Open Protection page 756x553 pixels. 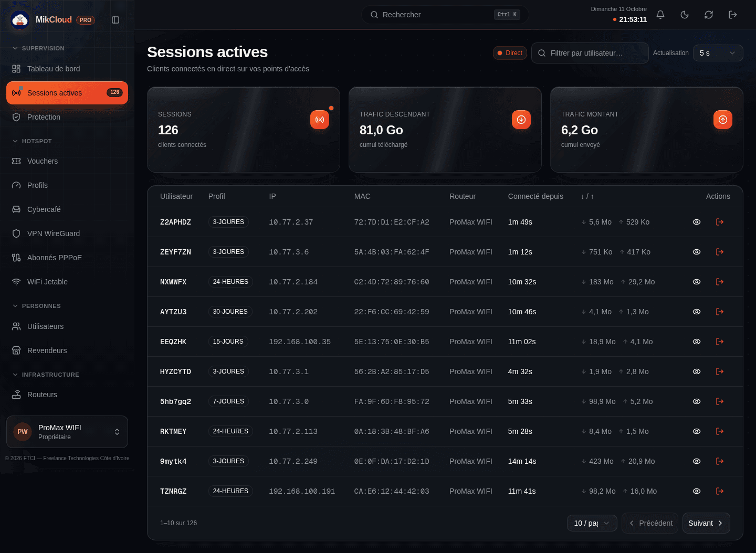pos(67,117)
